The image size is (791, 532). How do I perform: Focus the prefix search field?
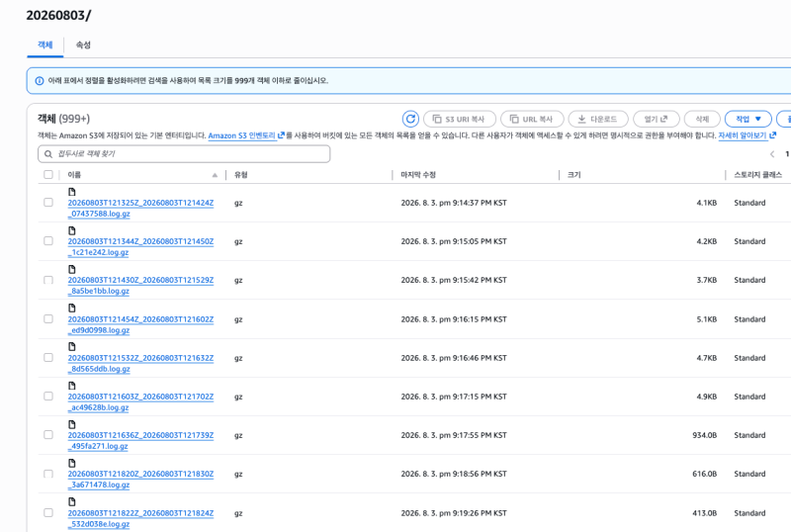point(184,154)
